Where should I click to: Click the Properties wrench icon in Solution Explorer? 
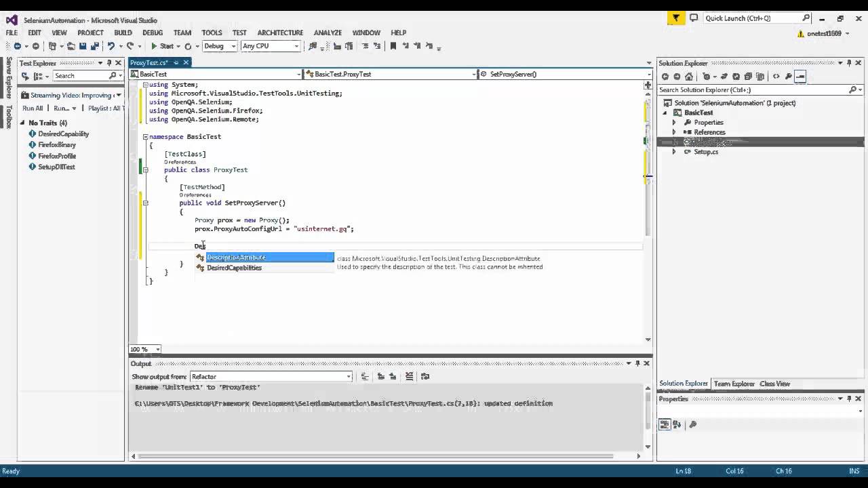pyautogui.click(x=788, y=77)
